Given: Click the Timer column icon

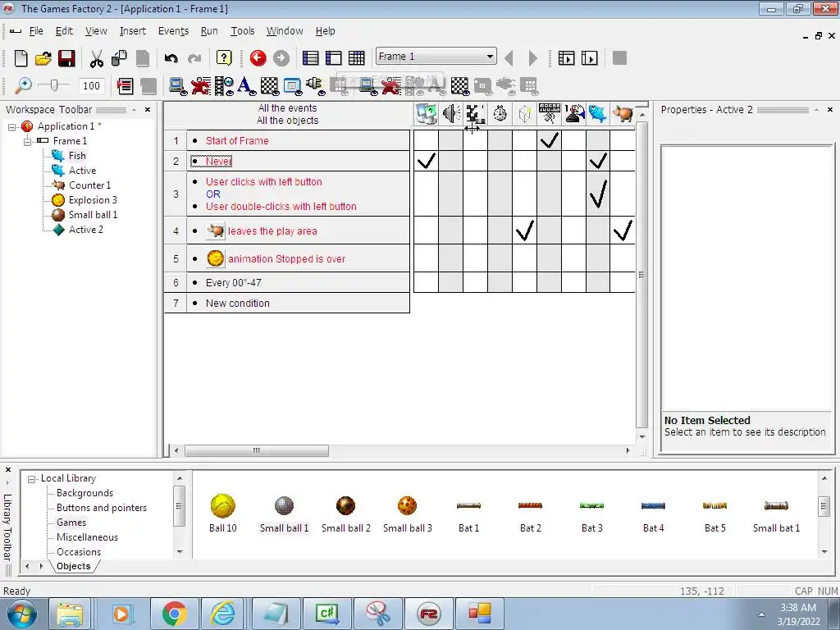Looking at the screenshot, I should tap(500, 113).
